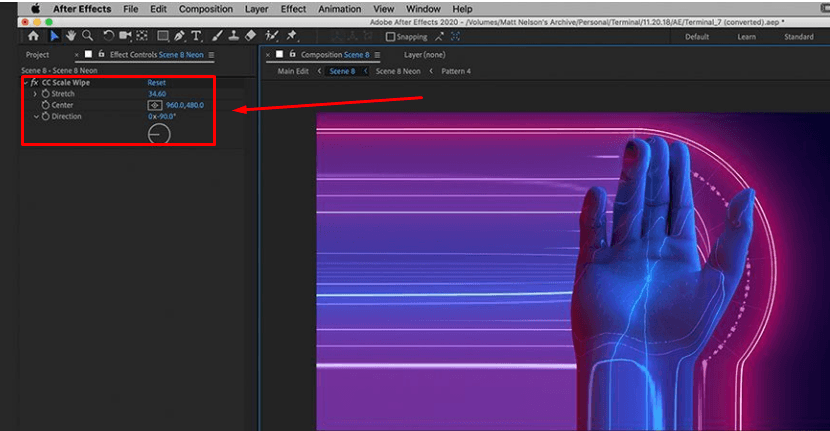Select the Puppet Pin tool
830x431 pixels.
point(292,36)
